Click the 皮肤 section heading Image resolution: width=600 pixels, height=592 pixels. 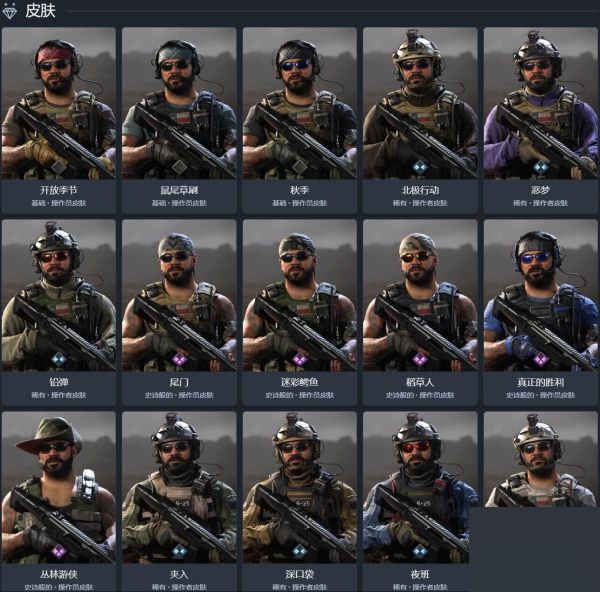[x=41, y=11]
